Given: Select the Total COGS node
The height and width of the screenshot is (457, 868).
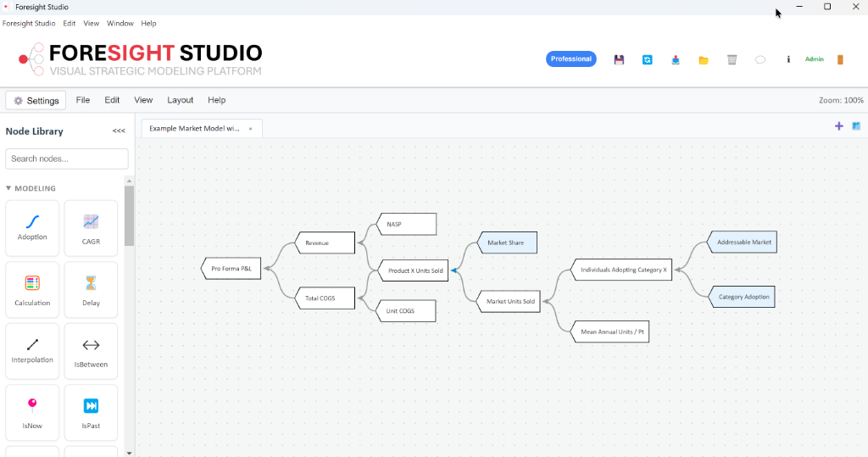Looking at the screenshot, I should pyautogui.click(x=325, y=298).
